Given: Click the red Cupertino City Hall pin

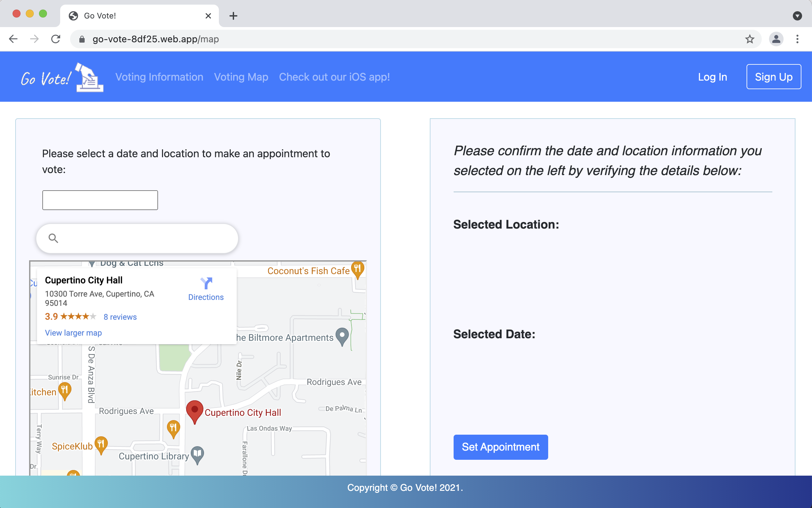Looking at the screenshot, I should pos(194,411).
